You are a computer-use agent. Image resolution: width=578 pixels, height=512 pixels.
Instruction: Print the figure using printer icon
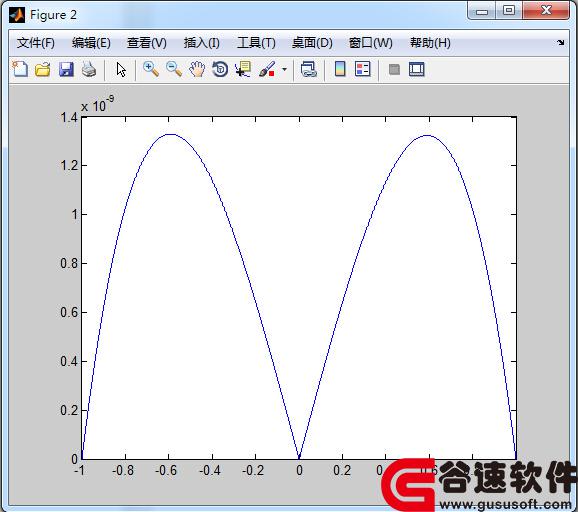(x=89, y=69)
